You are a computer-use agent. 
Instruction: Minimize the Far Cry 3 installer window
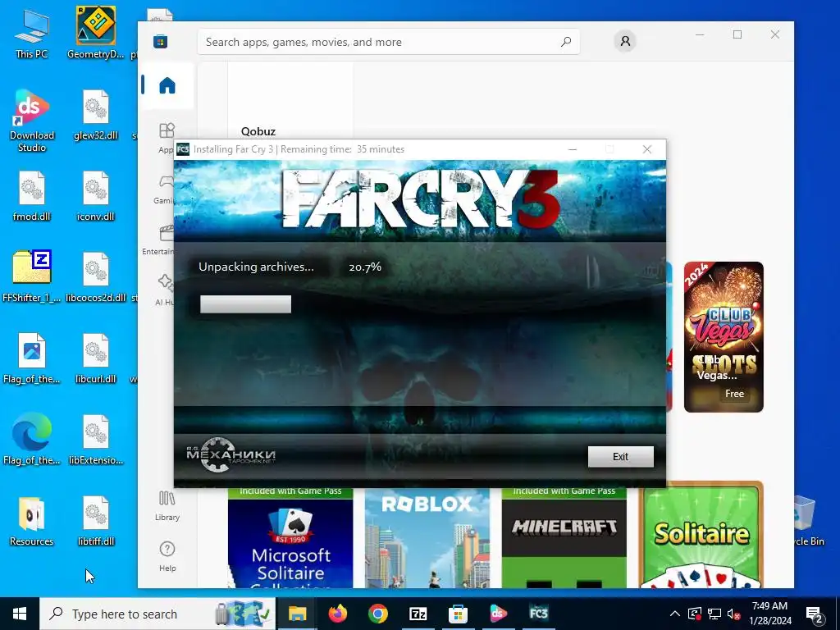coord(572,149)
